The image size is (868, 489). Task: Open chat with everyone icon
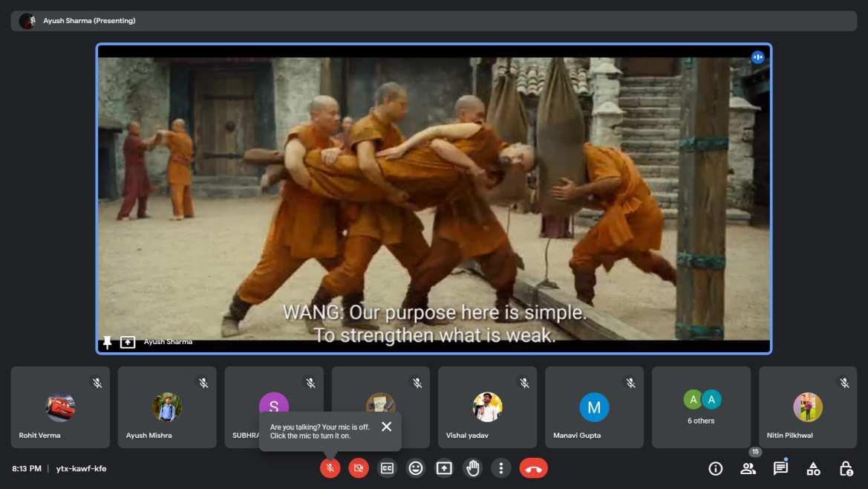click(x=780, y=468)
